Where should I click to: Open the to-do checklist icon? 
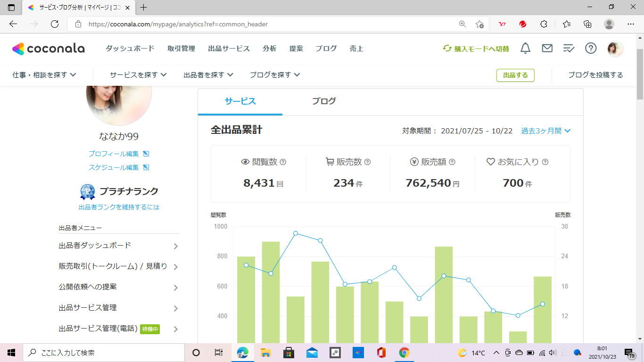(569, 48)
